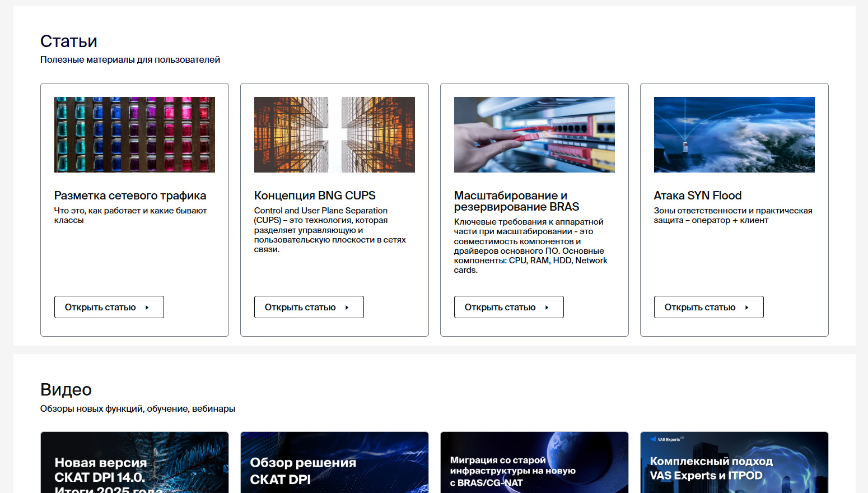Click arrow icon in the BRAS article button
The image size is (868, 493).
pos(547,308)
